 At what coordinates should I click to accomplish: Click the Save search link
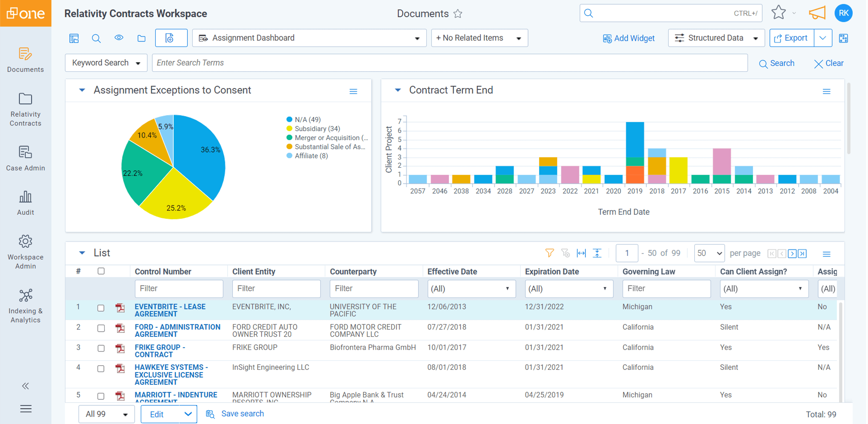coord(243,413)
